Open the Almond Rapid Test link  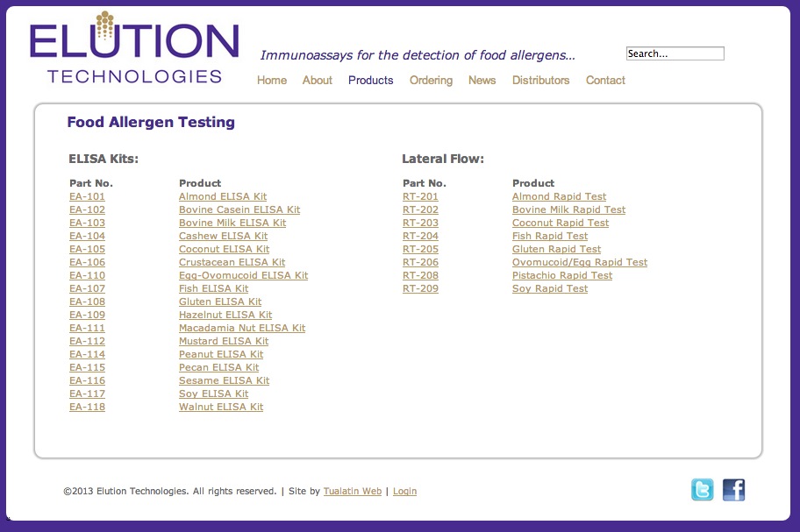point(559,196)
